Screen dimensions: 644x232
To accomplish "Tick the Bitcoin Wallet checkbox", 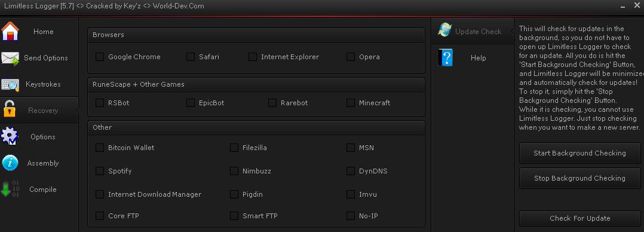I will coord(100,148).
